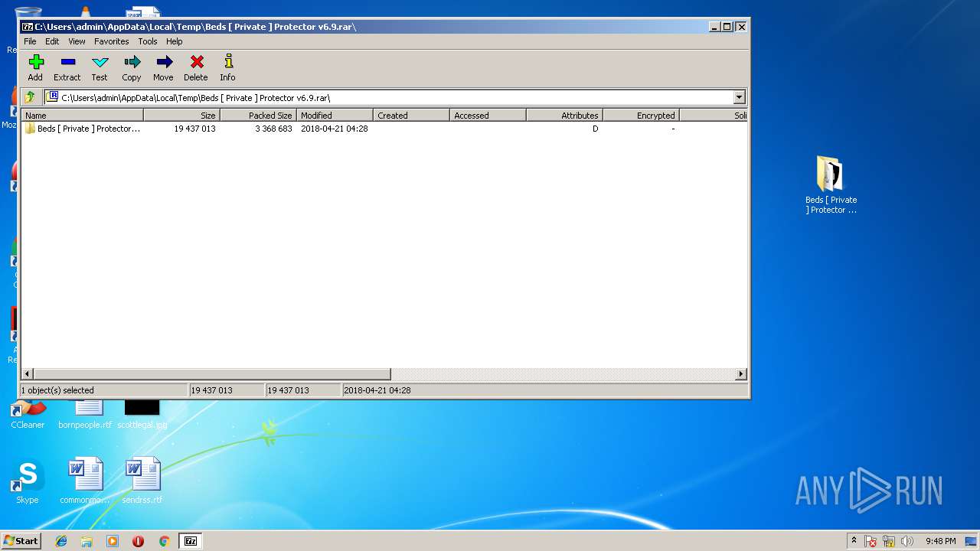Screen dimensions: 980x551
Task: Click the Extract toolbar icon
Action: coord(67,67)
